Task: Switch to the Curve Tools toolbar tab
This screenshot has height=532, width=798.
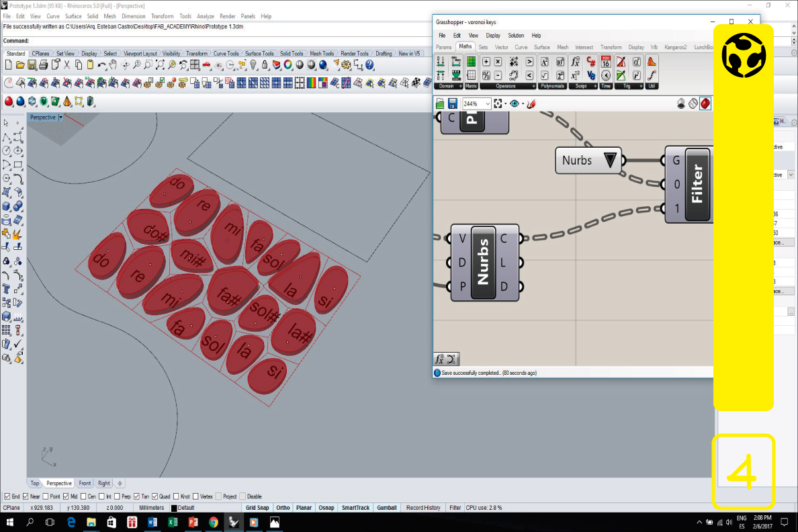Action: click(x=226, y=54)
